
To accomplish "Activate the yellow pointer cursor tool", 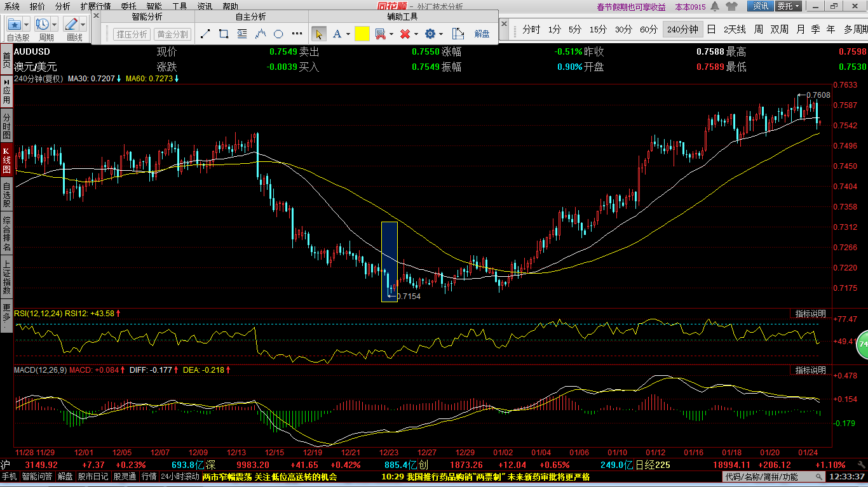I will point(319,34).
